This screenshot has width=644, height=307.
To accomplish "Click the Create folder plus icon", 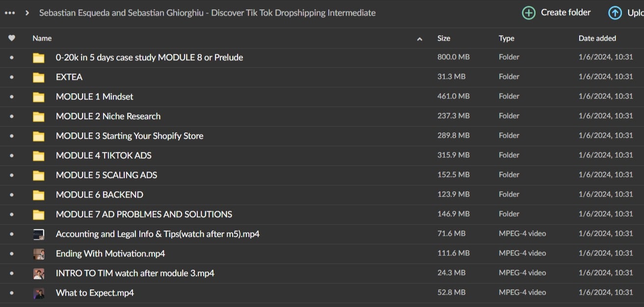I will [x=529, y=13].
